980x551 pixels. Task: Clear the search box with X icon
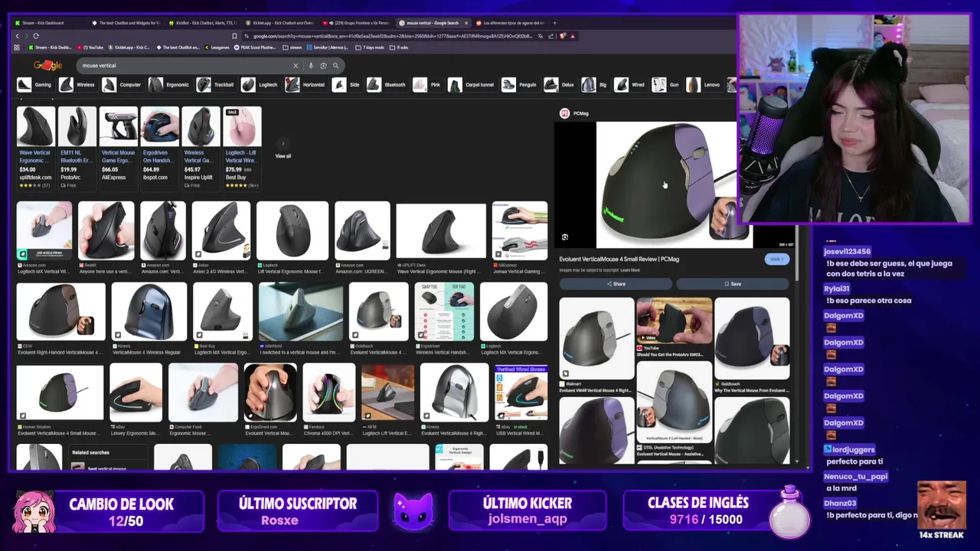point(296,66)
